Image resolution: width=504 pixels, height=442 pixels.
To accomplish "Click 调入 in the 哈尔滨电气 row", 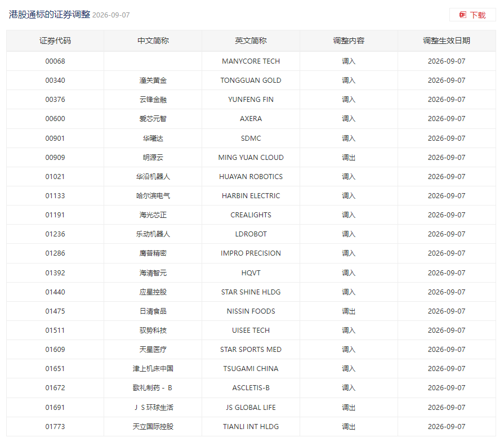I will [349, 196].
